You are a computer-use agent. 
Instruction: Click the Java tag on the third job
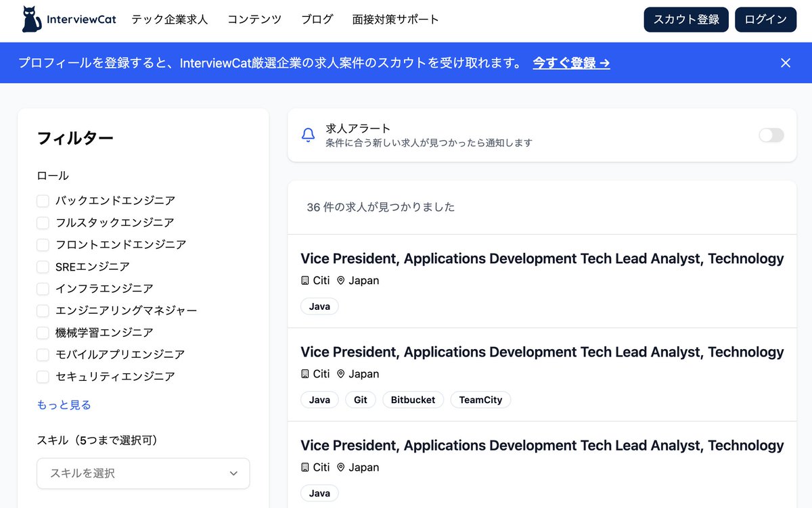click(319, 493)
